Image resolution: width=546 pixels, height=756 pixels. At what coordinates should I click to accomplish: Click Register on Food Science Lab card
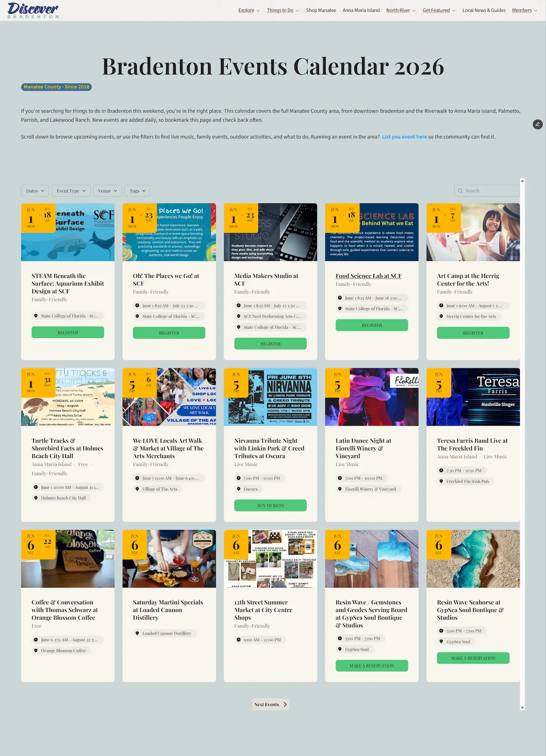coord(372,325)
